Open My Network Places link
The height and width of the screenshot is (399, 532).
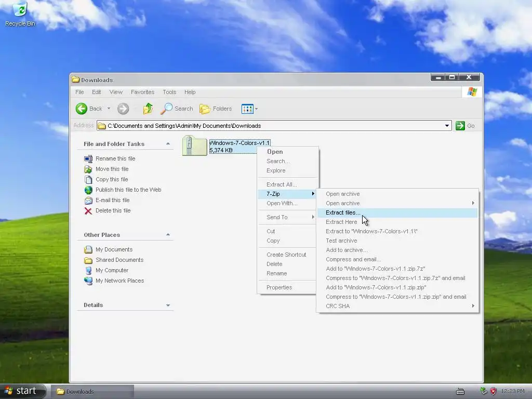pyautogui.click(x=120, y=281)
